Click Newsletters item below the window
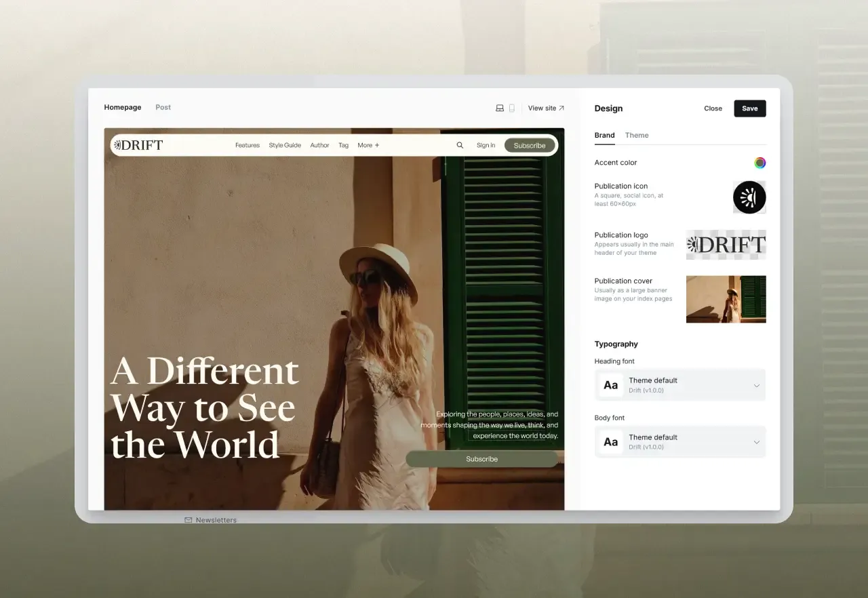The image size is (868, 598). tap(211, 520)
